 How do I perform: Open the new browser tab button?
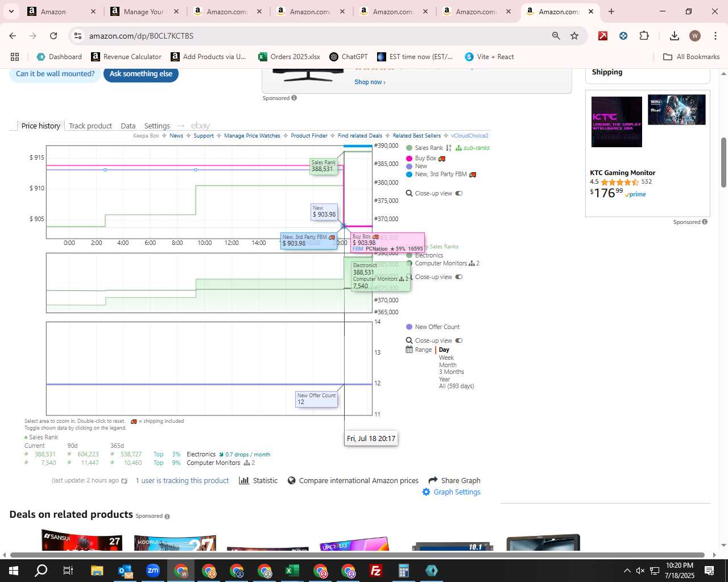(611, 11)
